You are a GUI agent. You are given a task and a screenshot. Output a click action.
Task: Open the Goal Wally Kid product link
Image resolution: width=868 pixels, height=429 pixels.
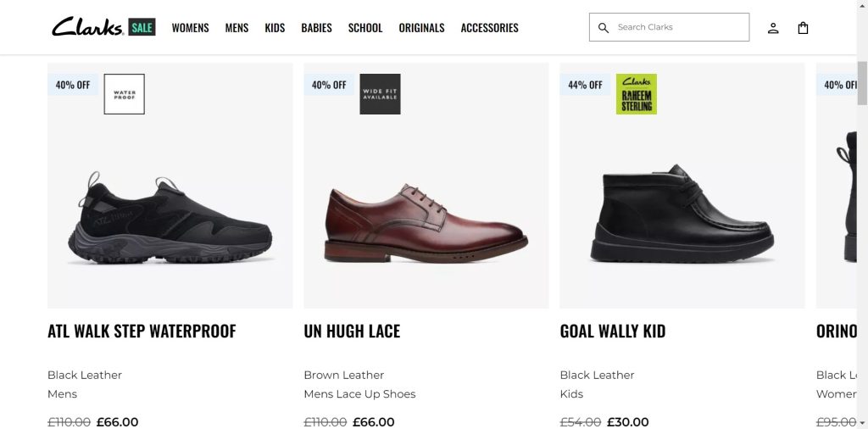click(612, 331)
